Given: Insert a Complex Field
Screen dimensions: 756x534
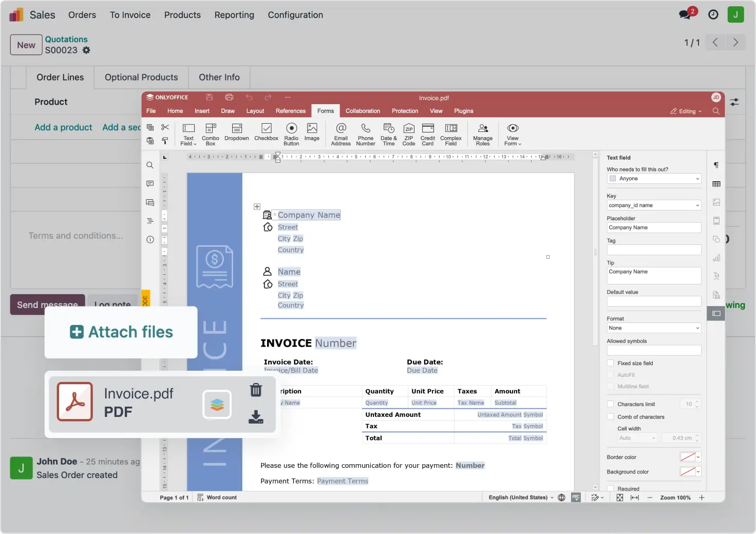Looking at the screenshot, I should click(451, 134).
